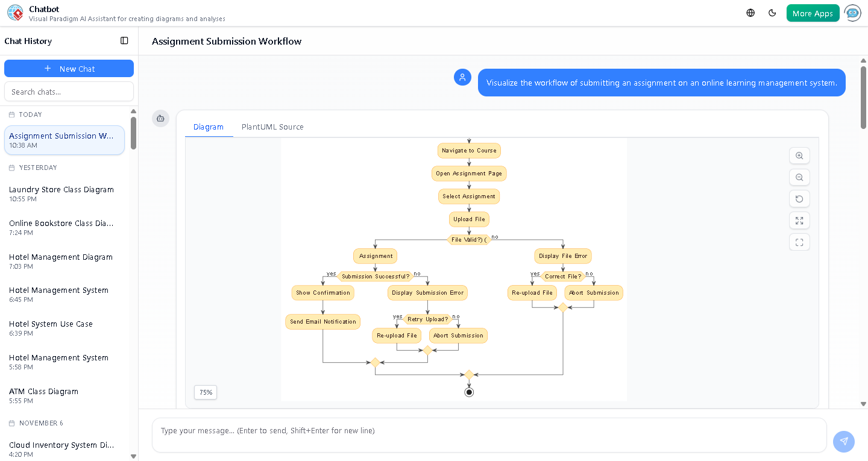The width and height of the screenshot is (868, 461).
Task: Click the robot avatar next to the diagram
Action: 160,119
